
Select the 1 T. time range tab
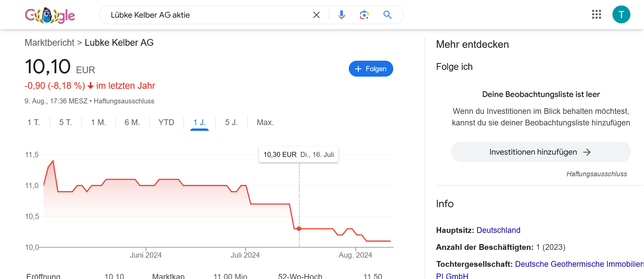(x=34, y=122)
